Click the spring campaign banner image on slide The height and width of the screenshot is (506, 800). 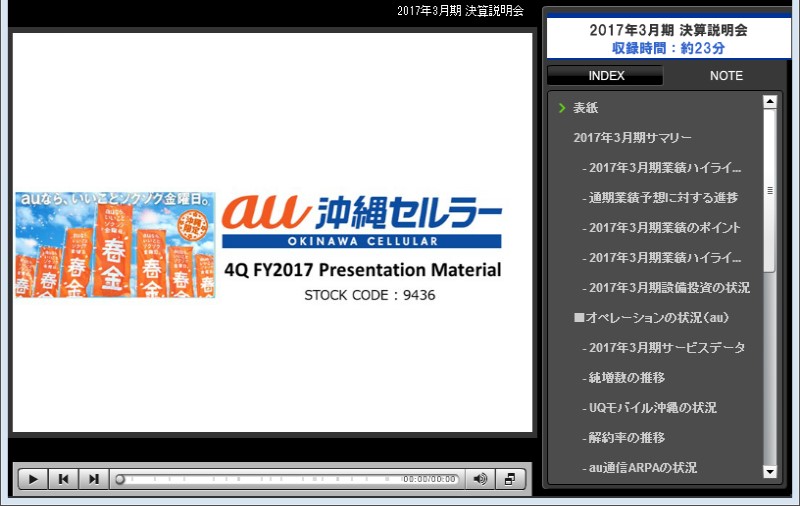pyautogui.click(x=115, y=245)
